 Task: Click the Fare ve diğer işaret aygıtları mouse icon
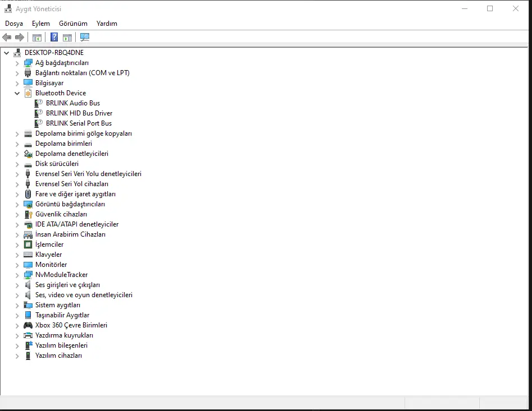(28, 194)
